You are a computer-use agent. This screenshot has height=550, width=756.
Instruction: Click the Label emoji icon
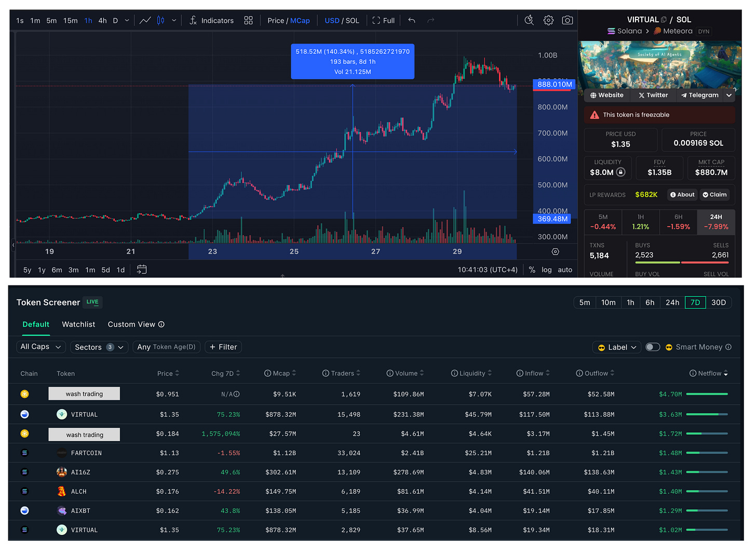pos(602,347)
